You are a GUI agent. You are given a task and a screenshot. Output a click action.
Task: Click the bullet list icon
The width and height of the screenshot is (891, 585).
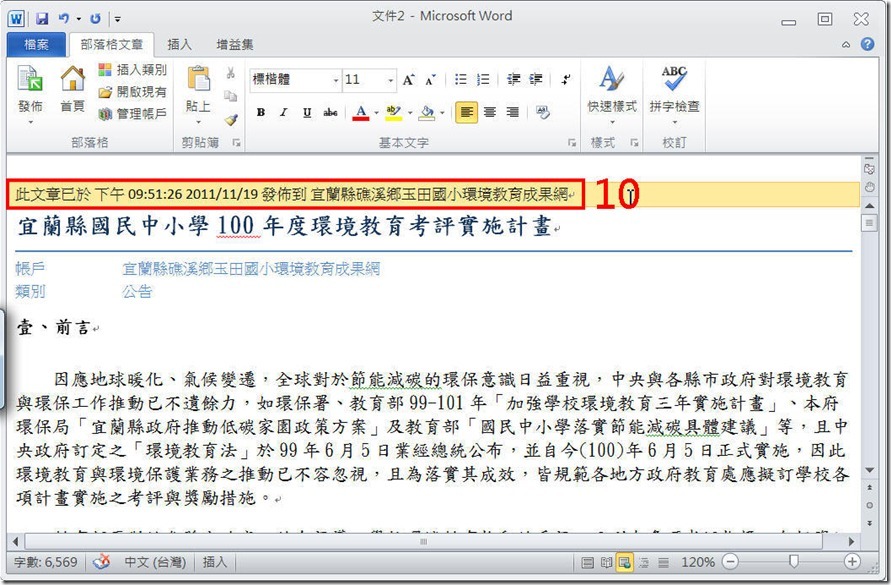tap(461, 80)
